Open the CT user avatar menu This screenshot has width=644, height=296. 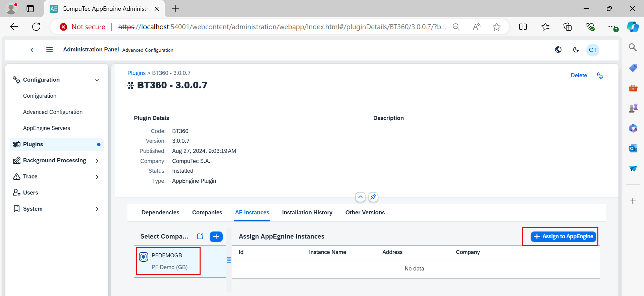point(593,50)
